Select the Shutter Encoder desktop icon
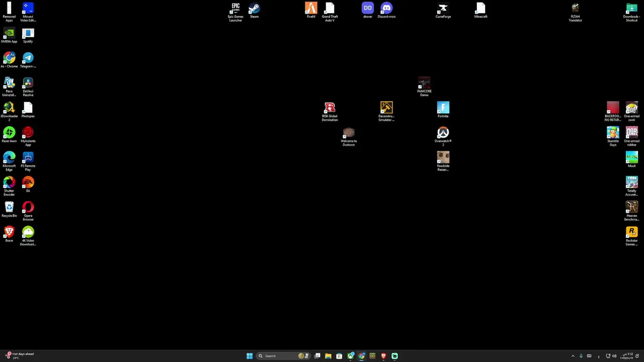Viewport: 644px width, 362px height. [x=9, y=186]
